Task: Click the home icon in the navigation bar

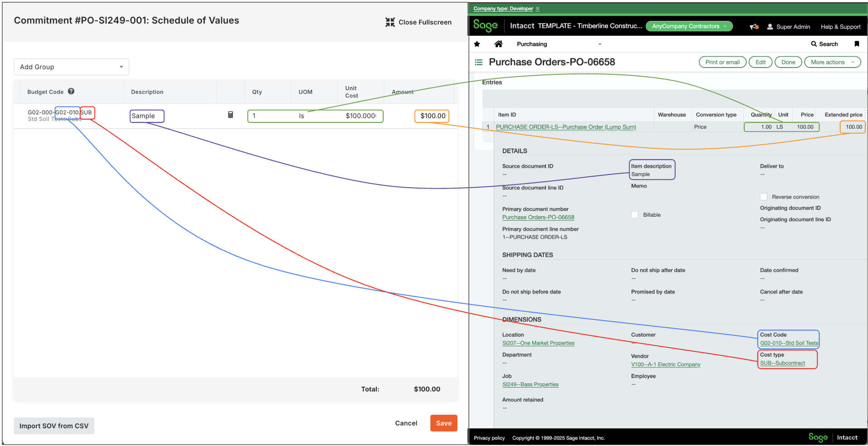Action: click(498, 44)
